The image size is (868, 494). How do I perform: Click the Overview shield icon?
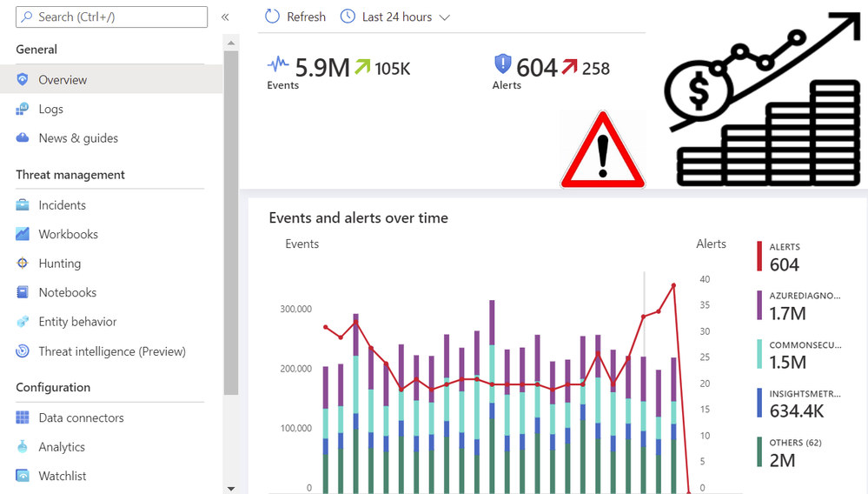(22, 80)
